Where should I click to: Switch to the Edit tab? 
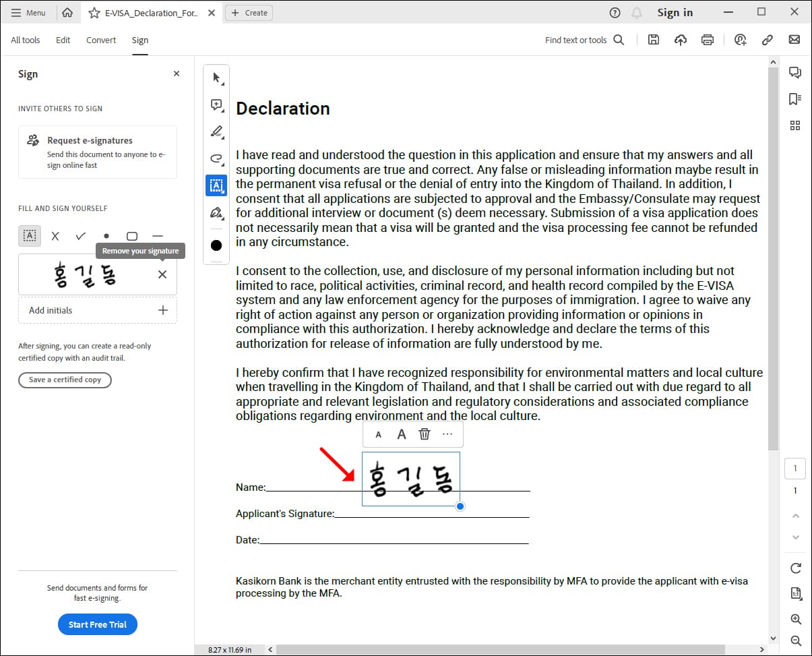point(63,40)
